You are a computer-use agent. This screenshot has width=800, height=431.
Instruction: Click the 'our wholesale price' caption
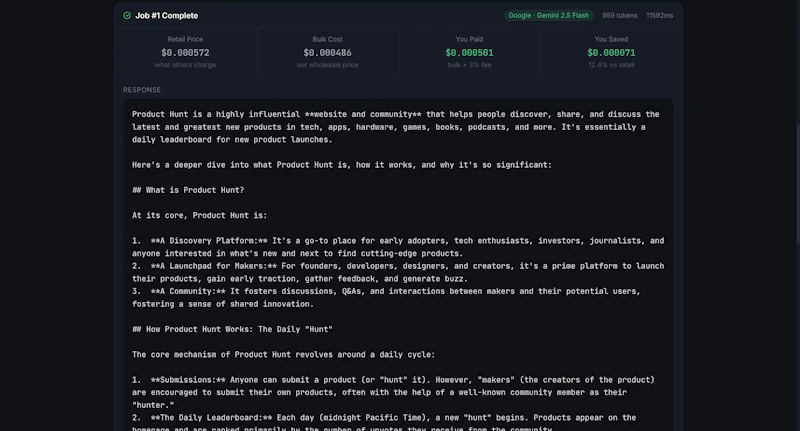328,65
